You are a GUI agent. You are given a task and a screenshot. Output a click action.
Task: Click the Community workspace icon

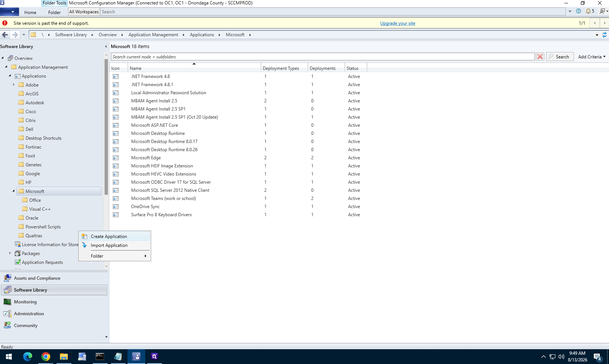click(x=7, y=325)
